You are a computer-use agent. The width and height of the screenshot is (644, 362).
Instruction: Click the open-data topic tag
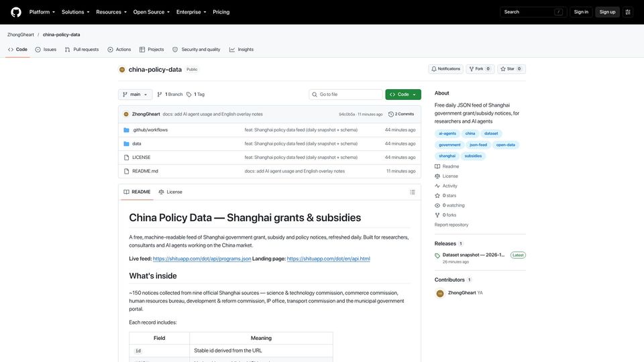click(506, 145)
